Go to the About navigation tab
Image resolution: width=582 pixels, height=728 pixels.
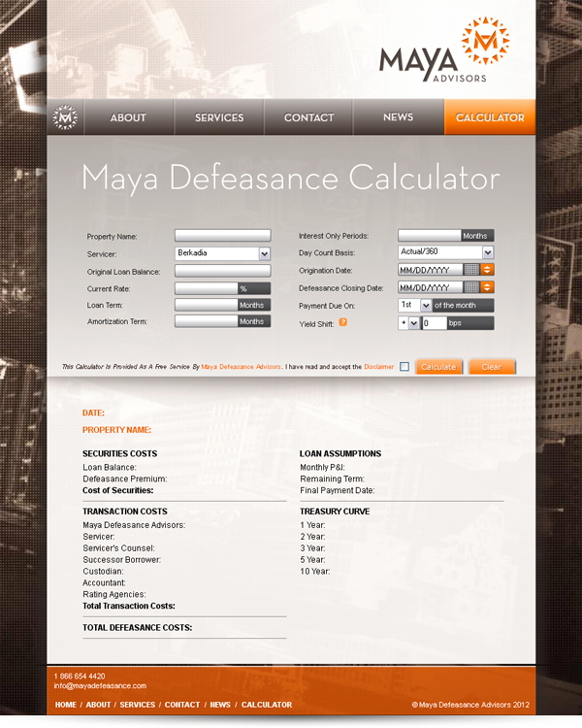click(x=128, y=117)
